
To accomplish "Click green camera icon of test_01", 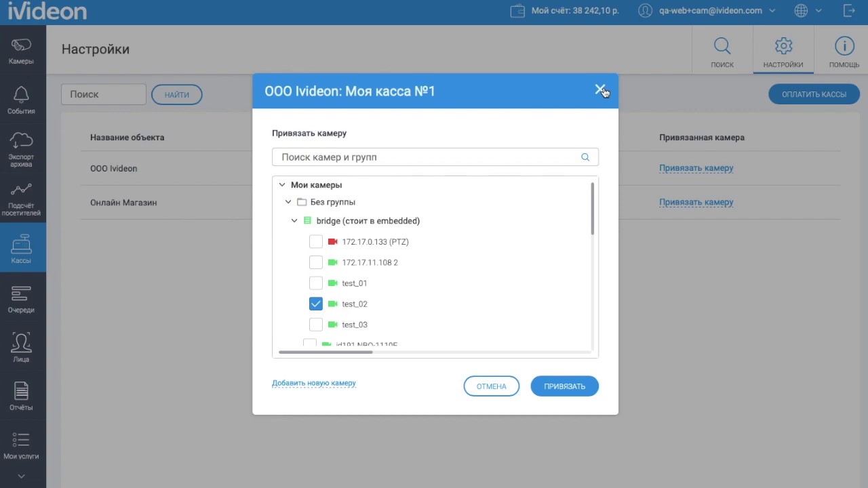I will click(x=332, y=283).
